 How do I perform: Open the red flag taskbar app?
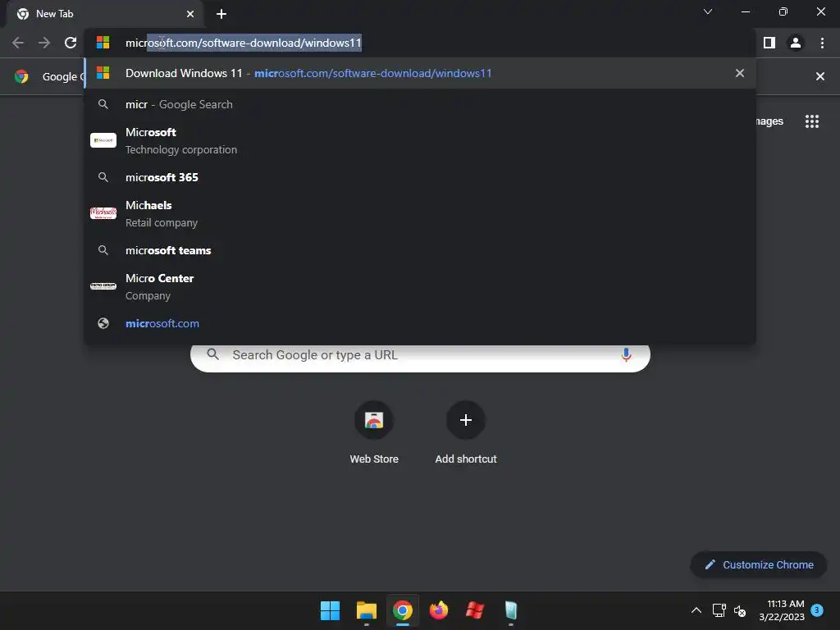(x=475, y=610)
